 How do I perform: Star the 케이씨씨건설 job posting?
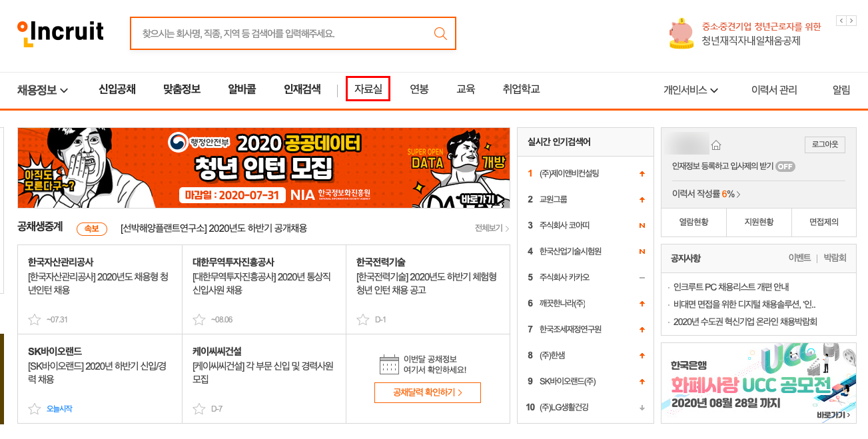click(x=199, y=408)
